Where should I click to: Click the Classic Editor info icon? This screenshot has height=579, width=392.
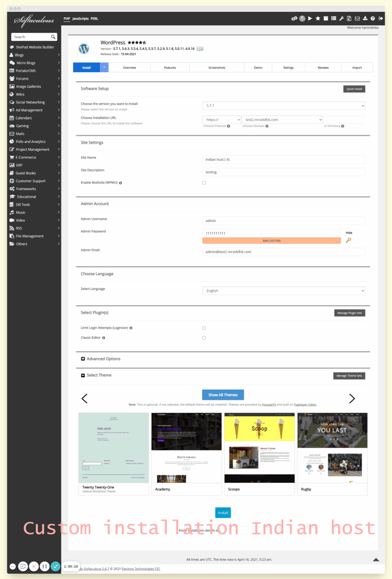(104, 338)
